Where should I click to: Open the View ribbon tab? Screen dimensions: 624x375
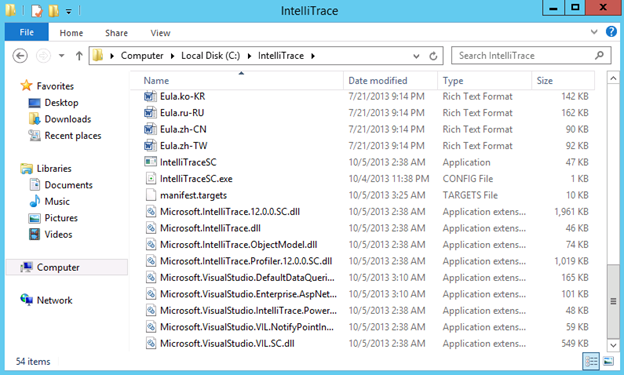(x=160, y=33)
